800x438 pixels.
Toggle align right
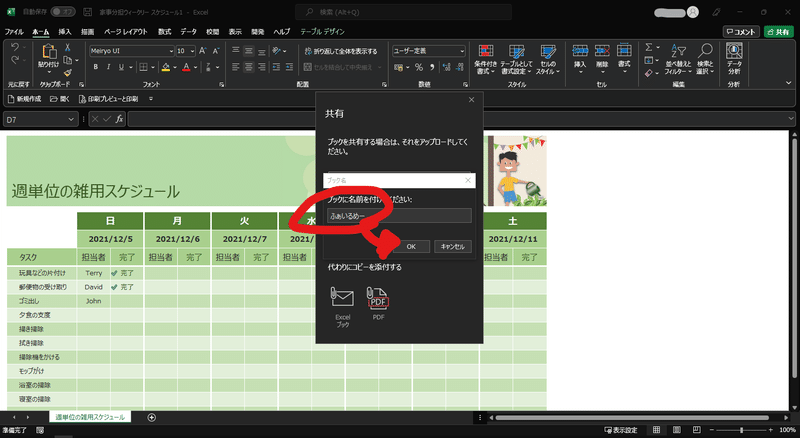point(262,67)
